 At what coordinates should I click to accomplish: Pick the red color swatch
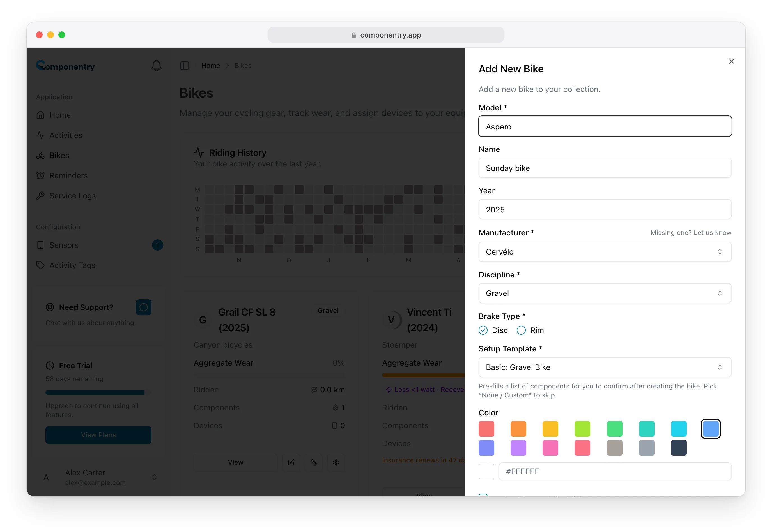point(486,429)
